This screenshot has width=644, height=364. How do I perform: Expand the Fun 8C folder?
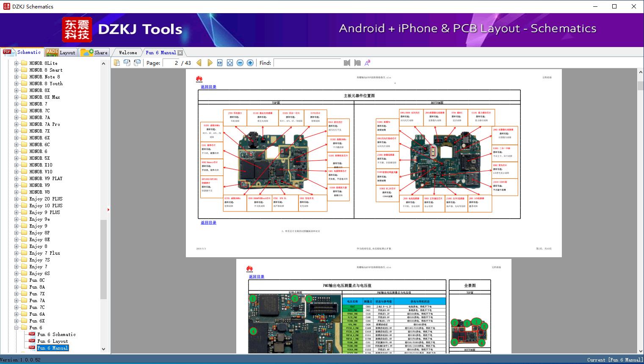pyautogui.click(x=17, y=280)
